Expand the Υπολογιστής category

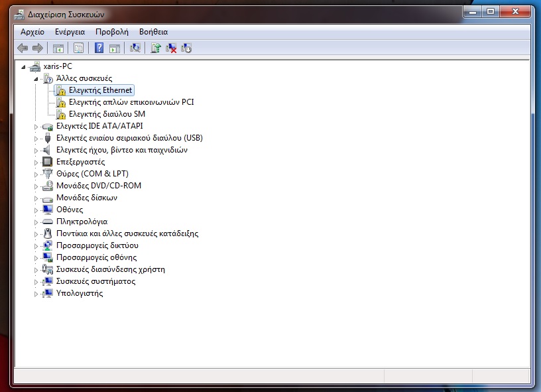point(36,294)
